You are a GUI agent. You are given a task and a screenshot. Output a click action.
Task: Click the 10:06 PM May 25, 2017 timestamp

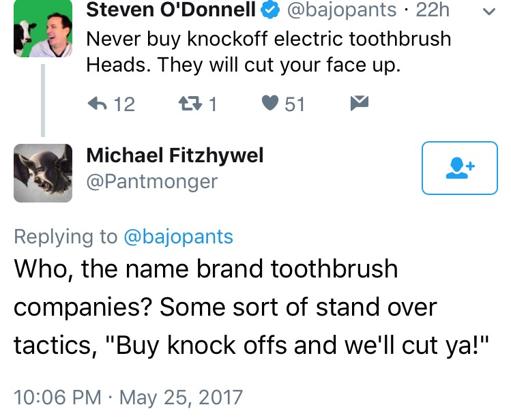(128, 397)
